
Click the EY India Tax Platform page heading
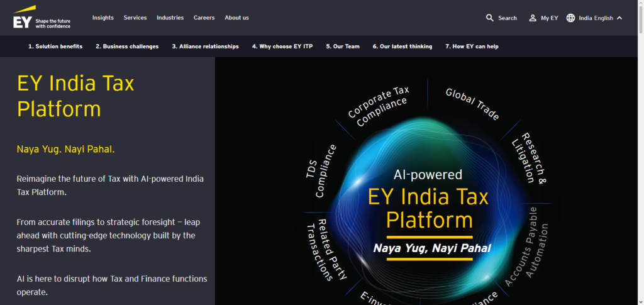(x=75, y=96)
